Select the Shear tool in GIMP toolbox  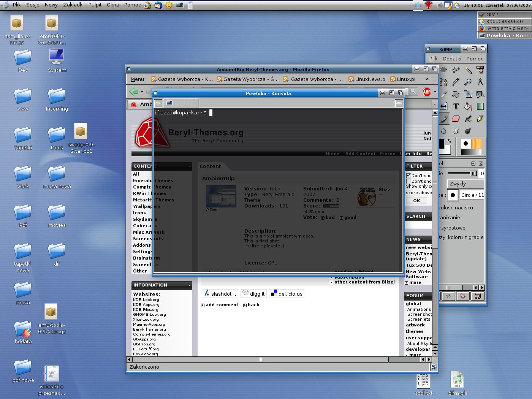pyautogui.click(x=480, y=94)
